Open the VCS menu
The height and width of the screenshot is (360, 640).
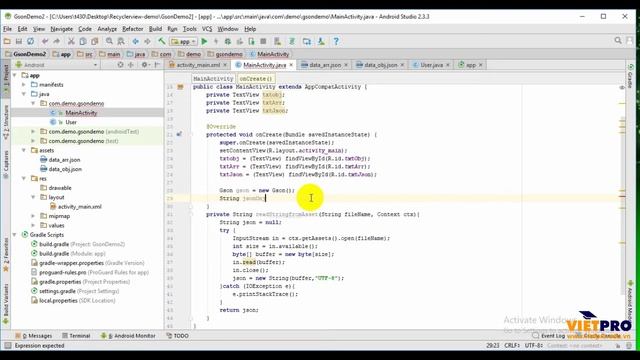coord(207,29)
